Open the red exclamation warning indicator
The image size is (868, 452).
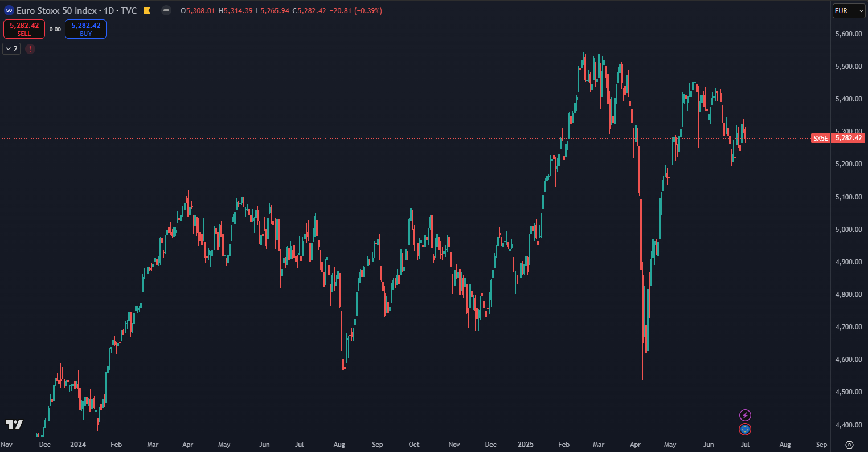pyautogui.click(x=30, y=49)
